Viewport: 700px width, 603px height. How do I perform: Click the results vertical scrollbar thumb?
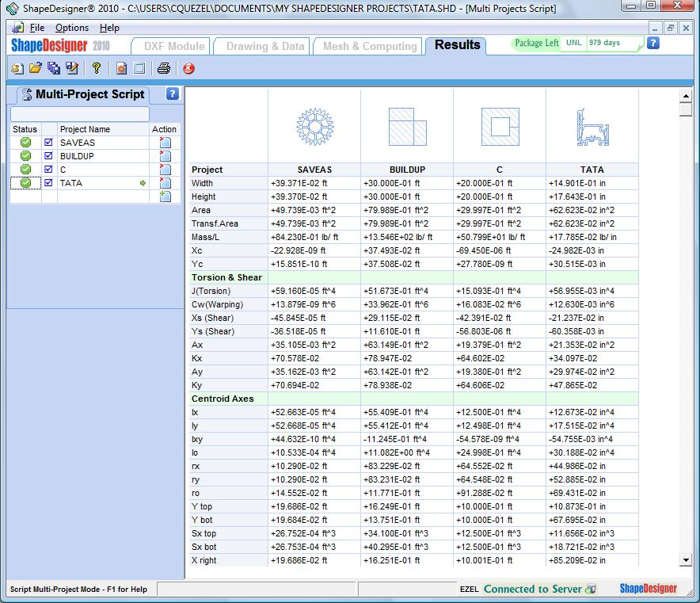tap(686, 109)
